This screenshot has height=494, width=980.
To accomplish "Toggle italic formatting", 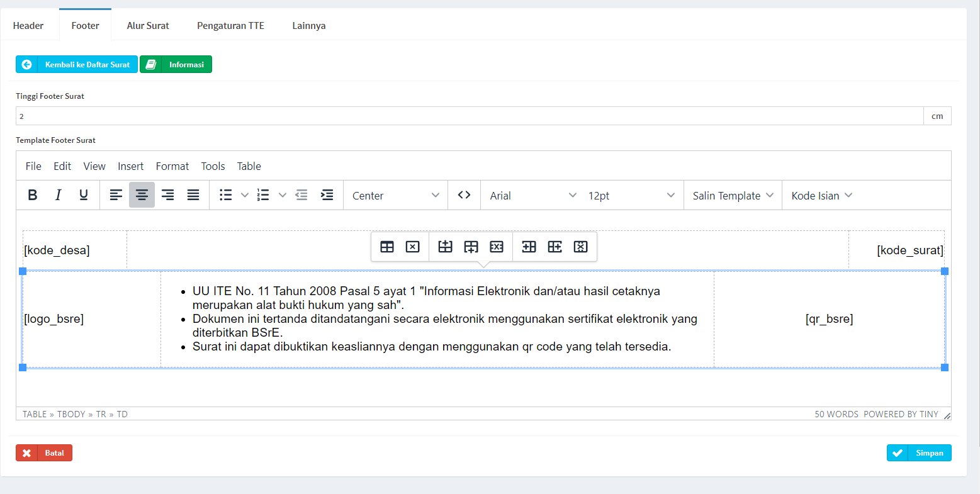I will pos(58,195).
